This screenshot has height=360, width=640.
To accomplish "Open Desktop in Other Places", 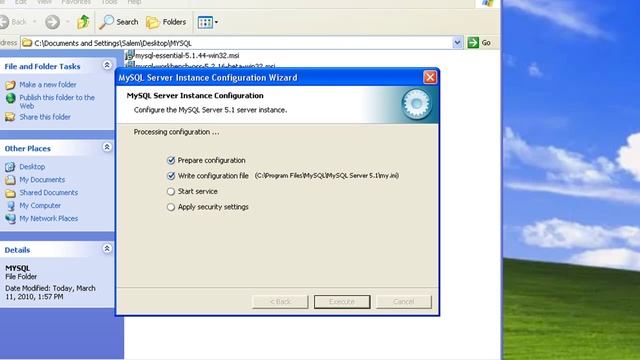I will [32, 167].
